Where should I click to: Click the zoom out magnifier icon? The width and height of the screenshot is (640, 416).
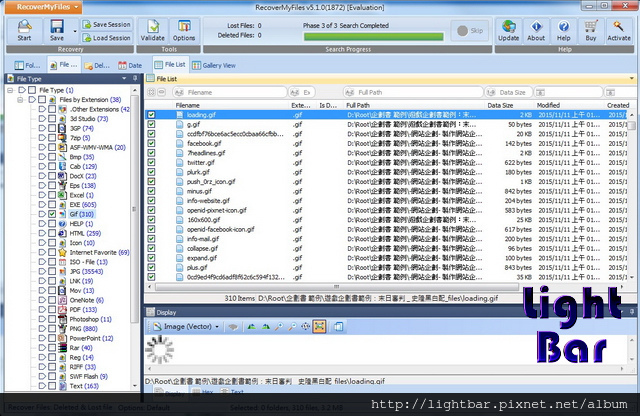click(292, 327)
